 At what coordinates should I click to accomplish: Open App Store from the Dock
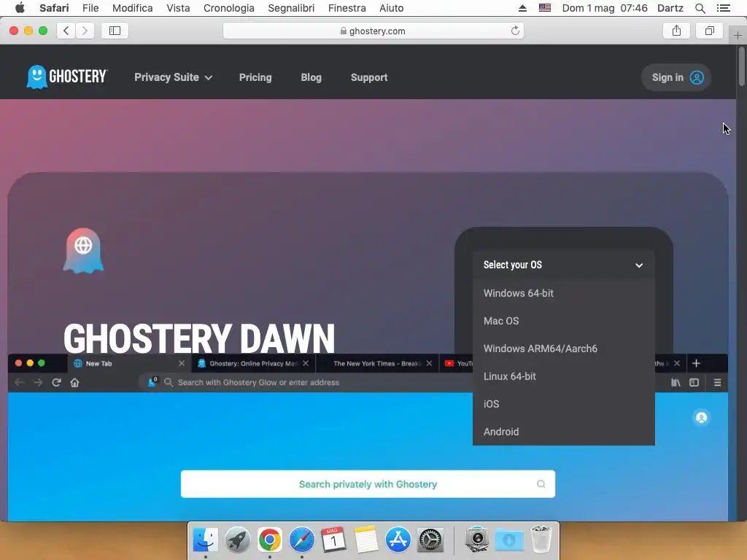[398, 540]
